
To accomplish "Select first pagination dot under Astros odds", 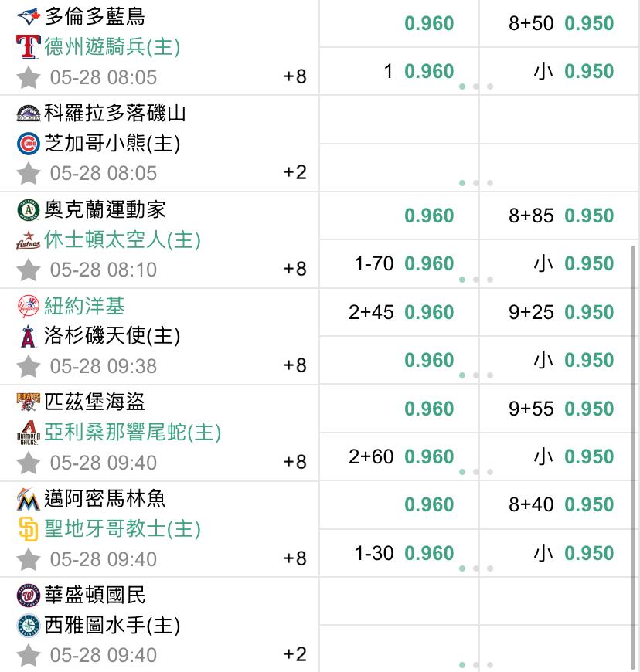I will tap(462, 280).
